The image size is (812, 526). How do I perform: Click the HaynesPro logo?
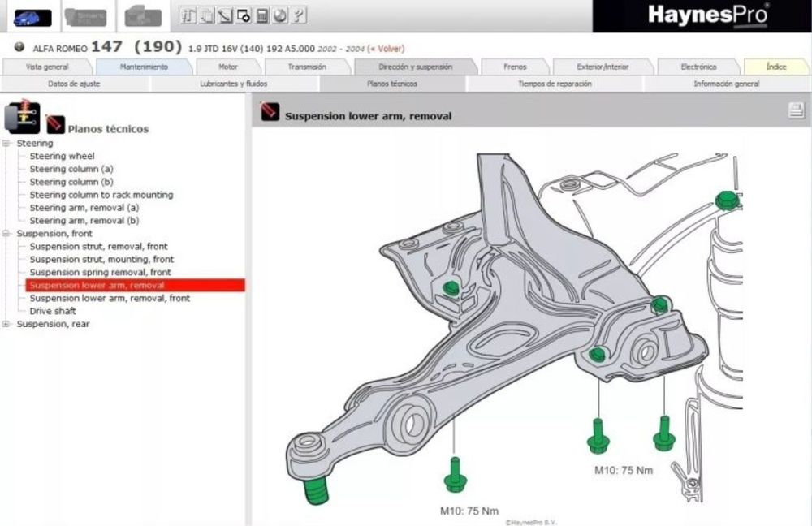point(708,15)
